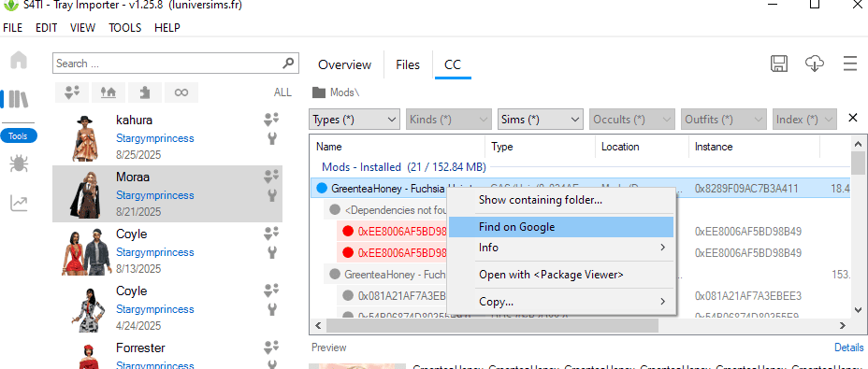Open the Occults (*) dropdown
Image resolution: width=868 pixels, height=369 pixels.
[632, 120]
